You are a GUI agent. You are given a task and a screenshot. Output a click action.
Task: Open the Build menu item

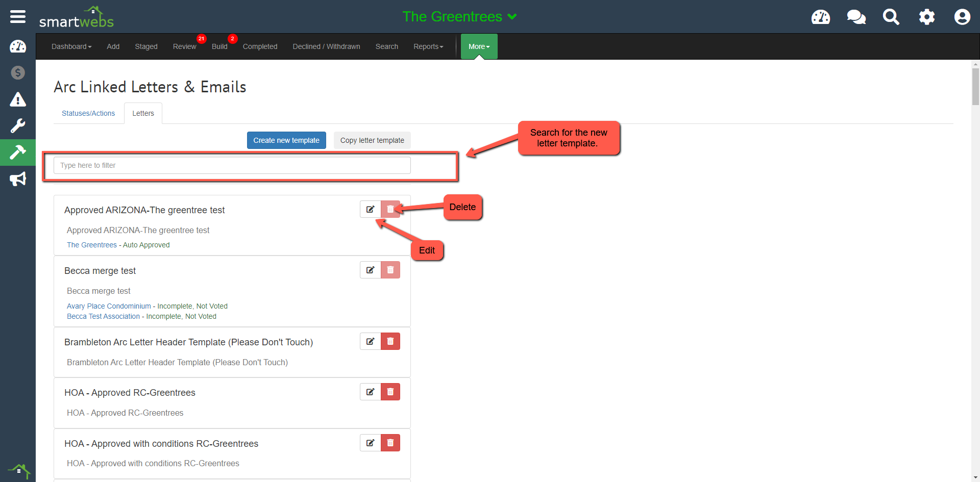[219, 46]
